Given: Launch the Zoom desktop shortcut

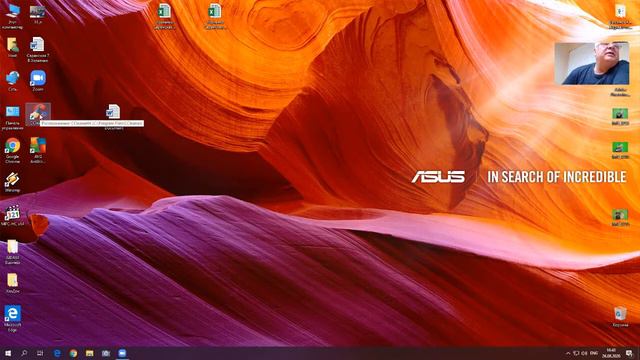Looking at the screenshot, I should coord(38,81).
